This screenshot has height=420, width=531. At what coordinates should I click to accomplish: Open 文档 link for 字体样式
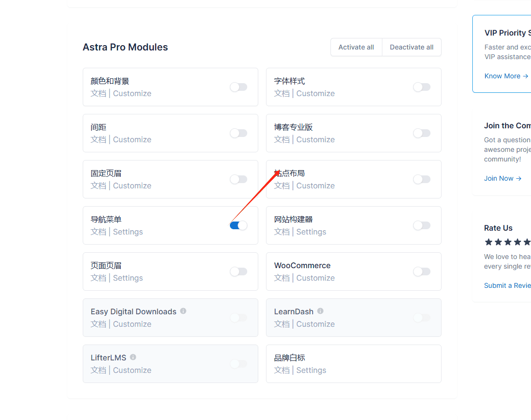[282, 93]
